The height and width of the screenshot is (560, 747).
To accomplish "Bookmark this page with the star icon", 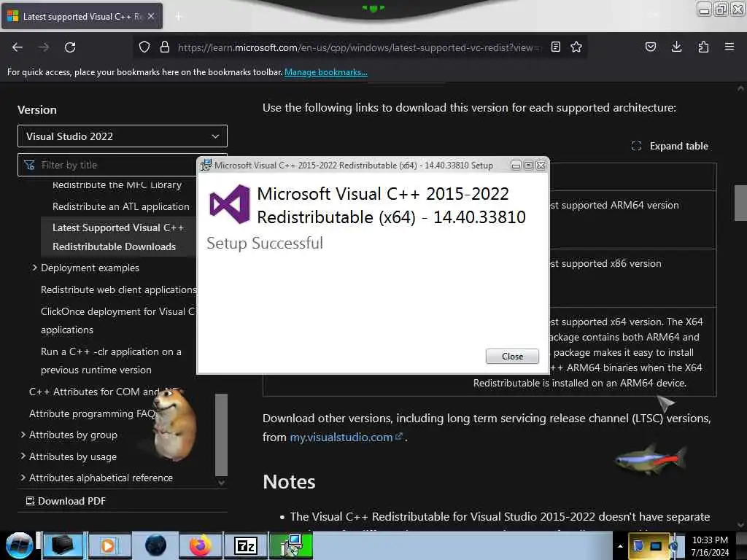I will point(576,47).
